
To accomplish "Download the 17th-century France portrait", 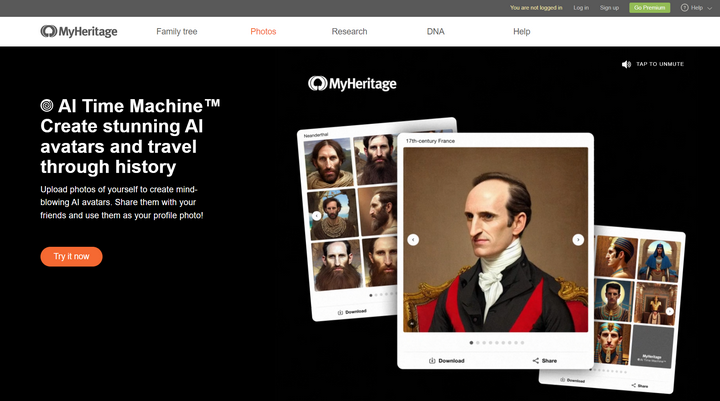I will [x=447, y=361].
